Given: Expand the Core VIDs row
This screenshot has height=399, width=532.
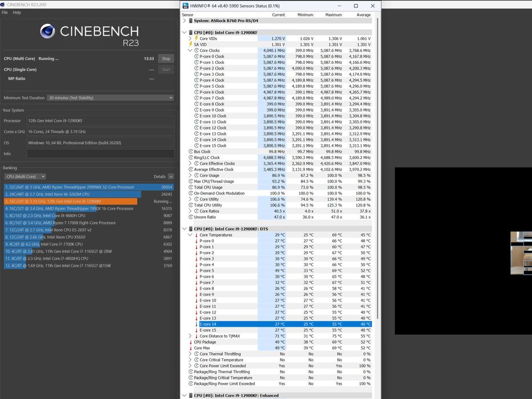Looking at the screenshot, I should tap(190, 39).
